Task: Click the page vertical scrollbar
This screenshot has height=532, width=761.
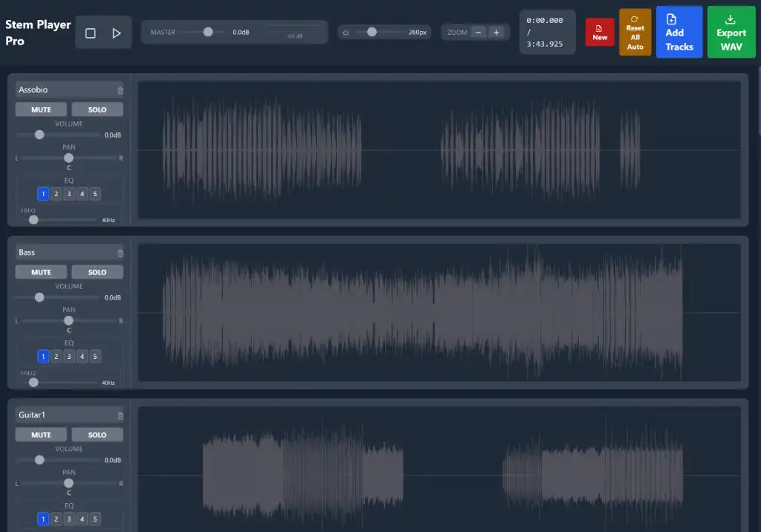Action: (x=759, y=102)
